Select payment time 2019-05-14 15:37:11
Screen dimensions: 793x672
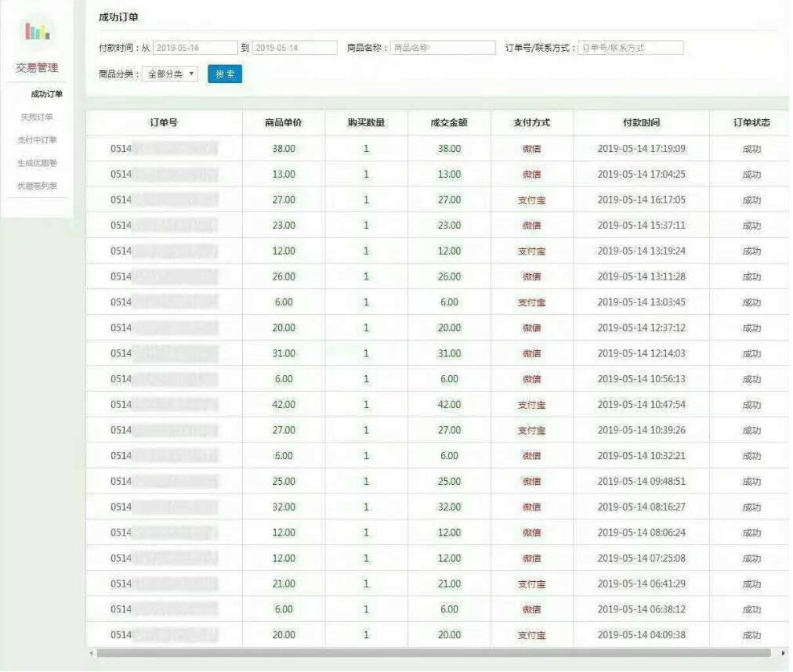tap(641, 225)
